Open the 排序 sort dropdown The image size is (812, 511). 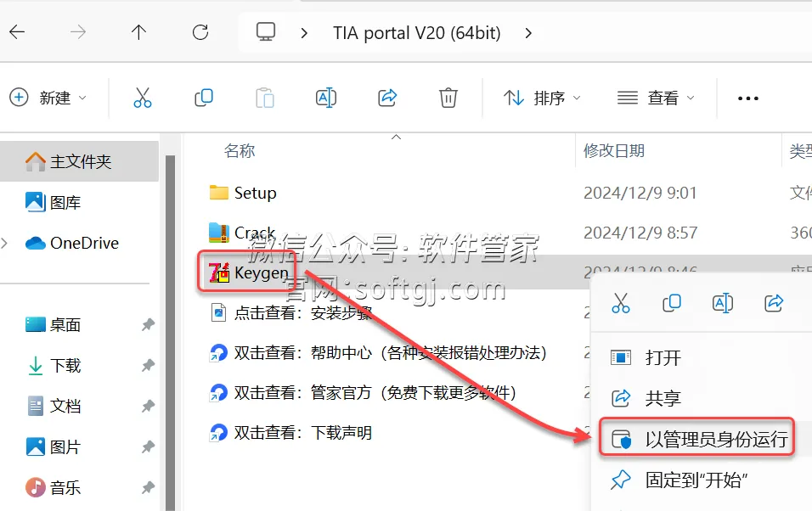(542, 98)
